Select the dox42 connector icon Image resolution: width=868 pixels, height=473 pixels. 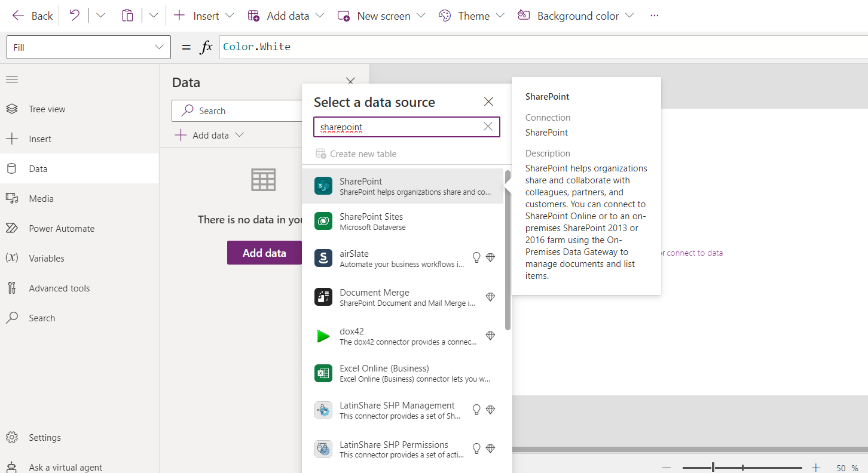coord(323,336)
